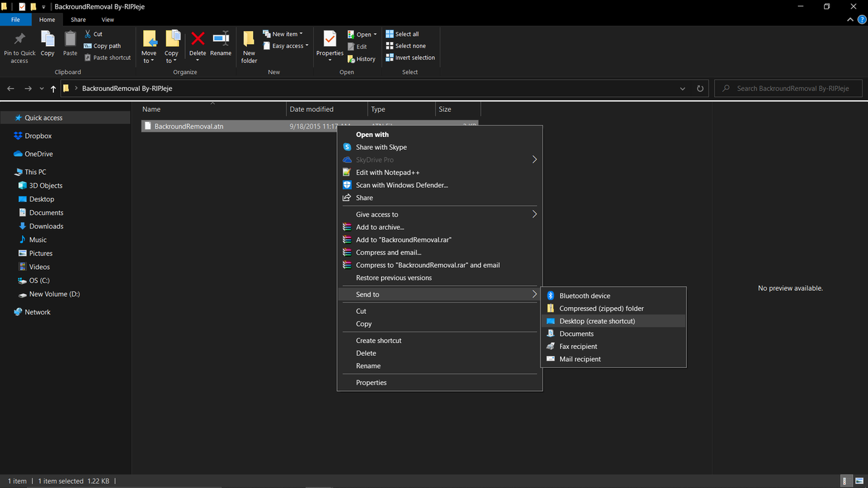Expand the Easy access dropdown
The height and width of the screenshot is (488, 868).
[285, 46]
